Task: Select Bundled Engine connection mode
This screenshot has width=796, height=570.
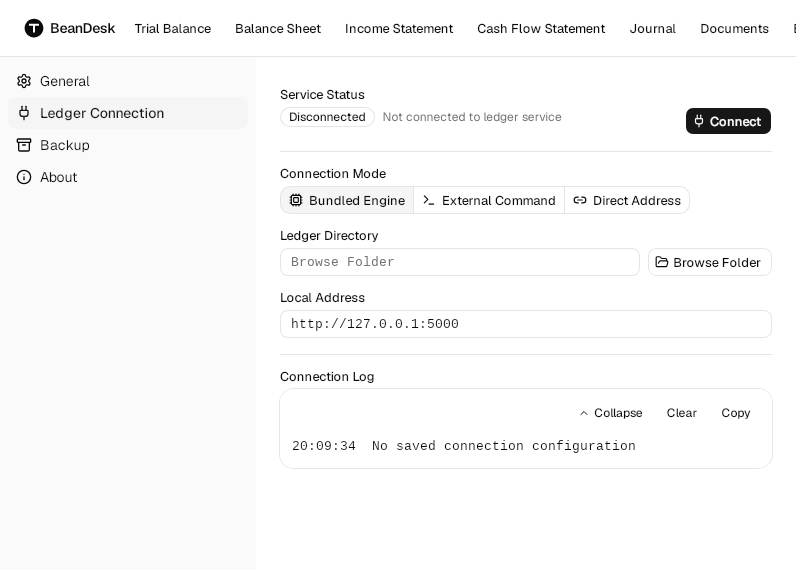Action: [347, 200]
